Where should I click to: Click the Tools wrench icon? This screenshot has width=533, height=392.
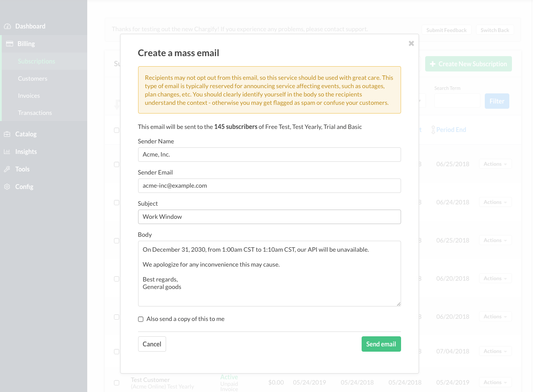click(x=7, y=169)
